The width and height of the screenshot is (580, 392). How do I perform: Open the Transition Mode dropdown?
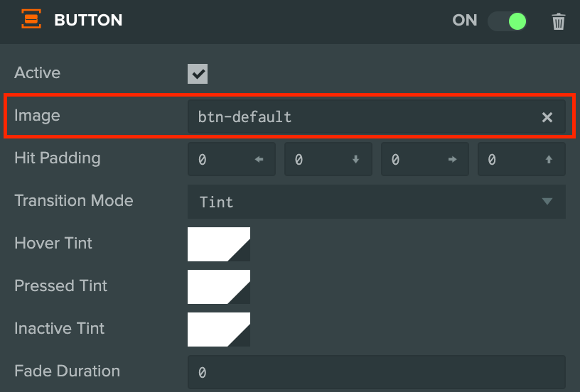tap(377, 202)
